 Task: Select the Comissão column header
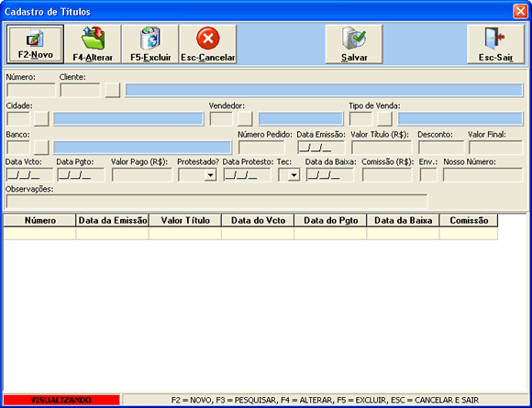click(469, 220)
